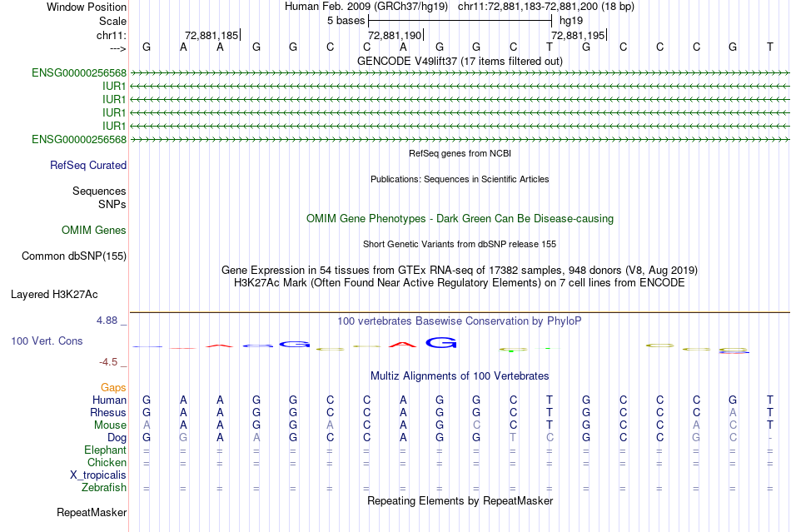This screenshot has height=532, width=791.
Task: Click the Common dbSNP(155) track label
Action: (x=74, y=256)
